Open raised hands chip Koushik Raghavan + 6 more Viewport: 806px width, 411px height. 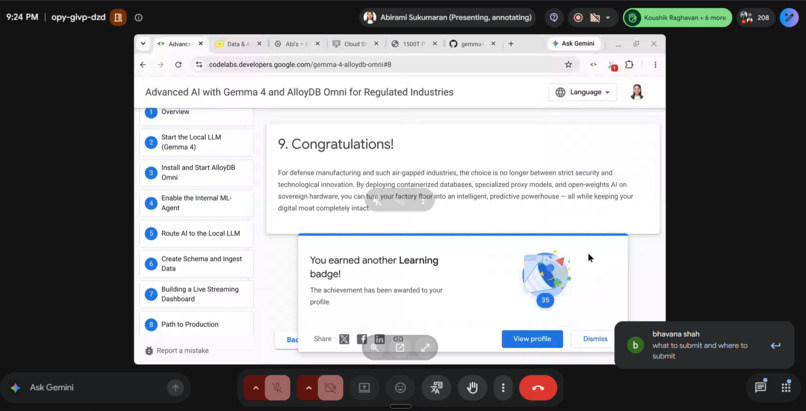[677, 17]
